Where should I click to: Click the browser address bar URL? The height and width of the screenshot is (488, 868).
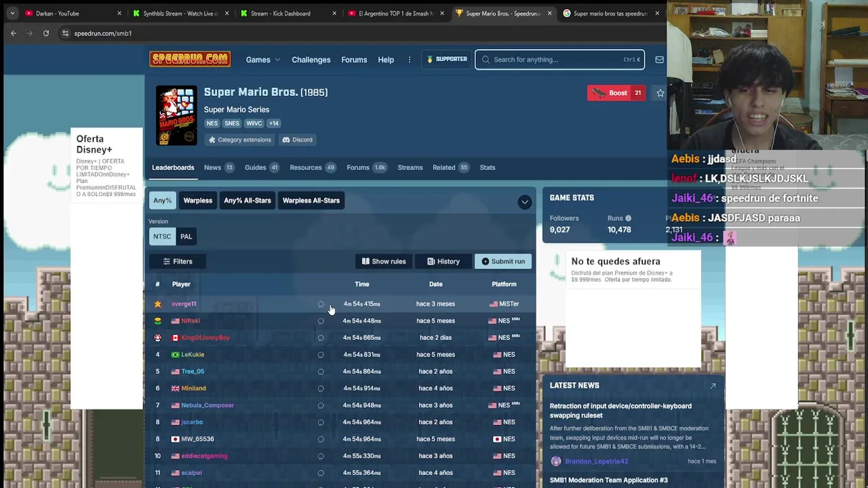point(103,33)
